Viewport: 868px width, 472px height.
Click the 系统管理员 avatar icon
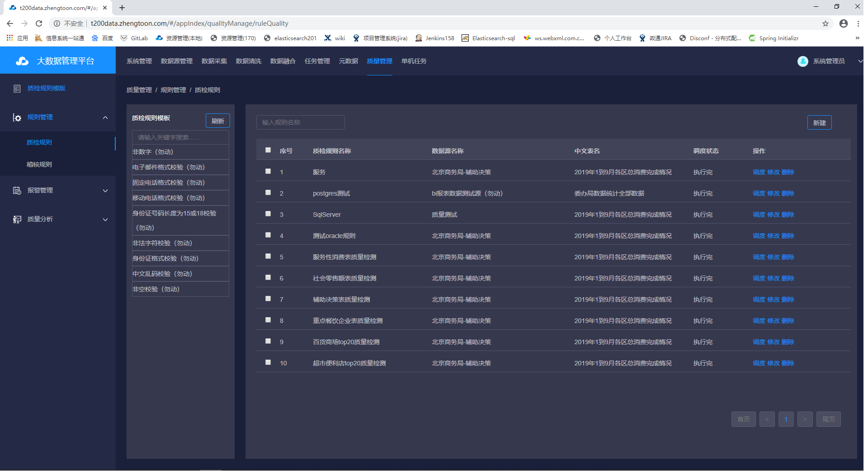[802, 61]
